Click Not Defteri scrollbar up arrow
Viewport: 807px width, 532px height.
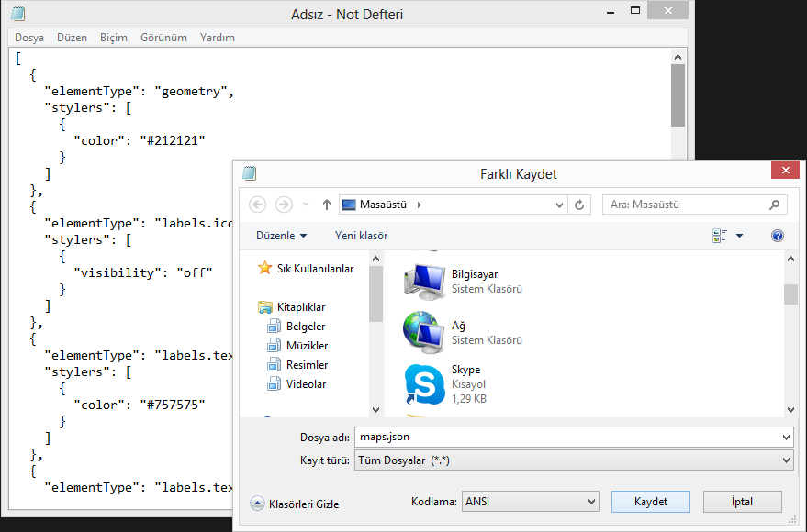pyautogui.click(x=678, y=57)
